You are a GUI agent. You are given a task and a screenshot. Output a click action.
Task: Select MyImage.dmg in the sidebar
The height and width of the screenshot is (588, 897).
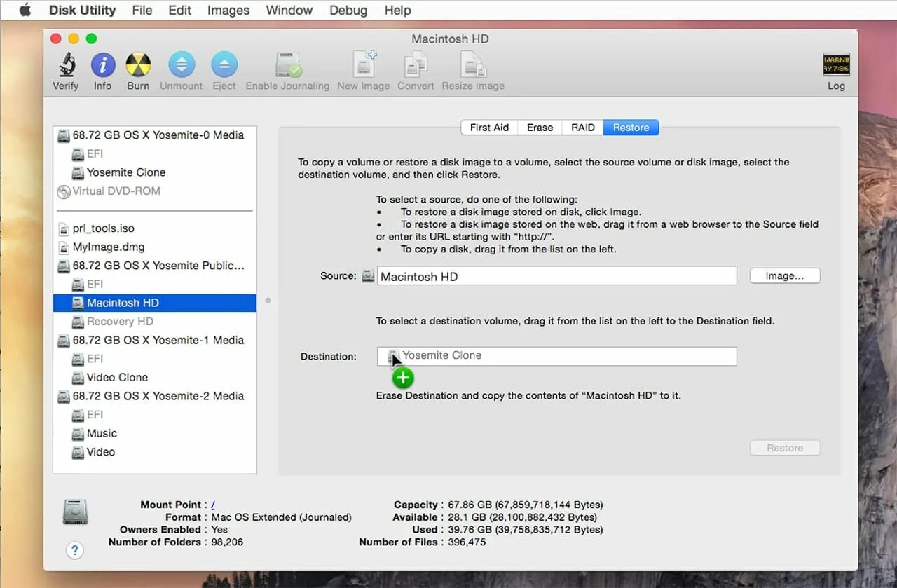pyautogui.click(x=155, y=247)
